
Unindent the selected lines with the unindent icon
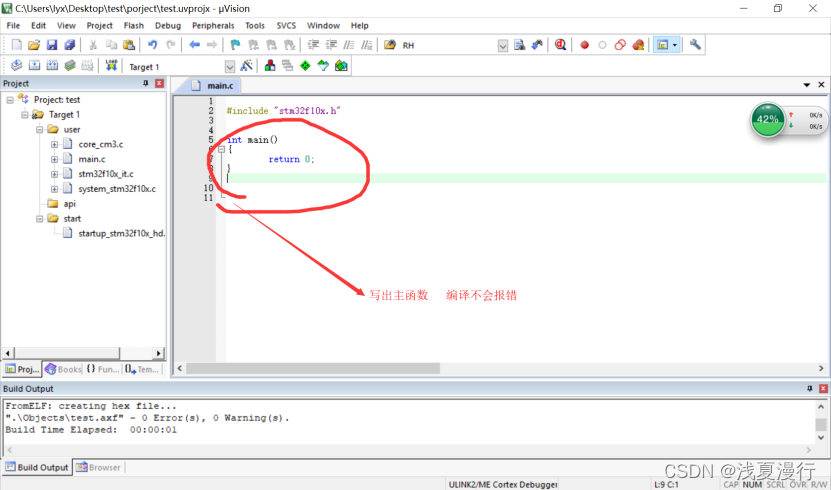click(x=331, y=45)
